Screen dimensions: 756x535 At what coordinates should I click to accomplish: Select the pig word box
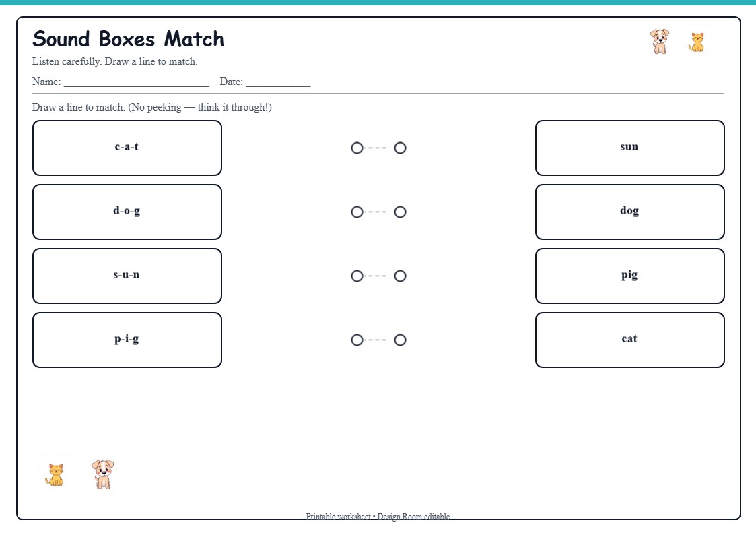coord(629,276)
